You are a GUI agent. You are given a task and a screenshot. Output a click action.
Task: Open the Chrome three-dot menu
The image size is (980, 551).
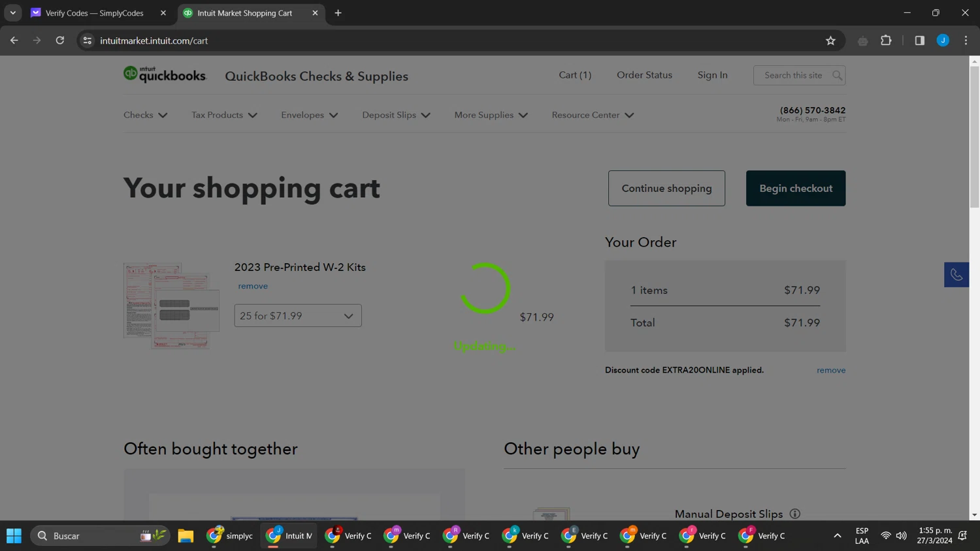(966, 40)
